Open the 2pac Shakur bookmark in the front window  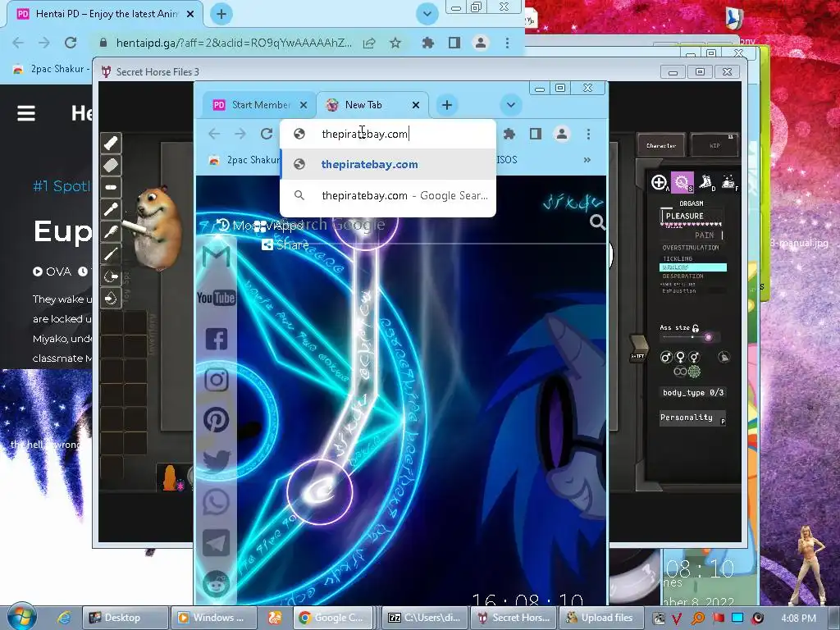pos(244,160)
